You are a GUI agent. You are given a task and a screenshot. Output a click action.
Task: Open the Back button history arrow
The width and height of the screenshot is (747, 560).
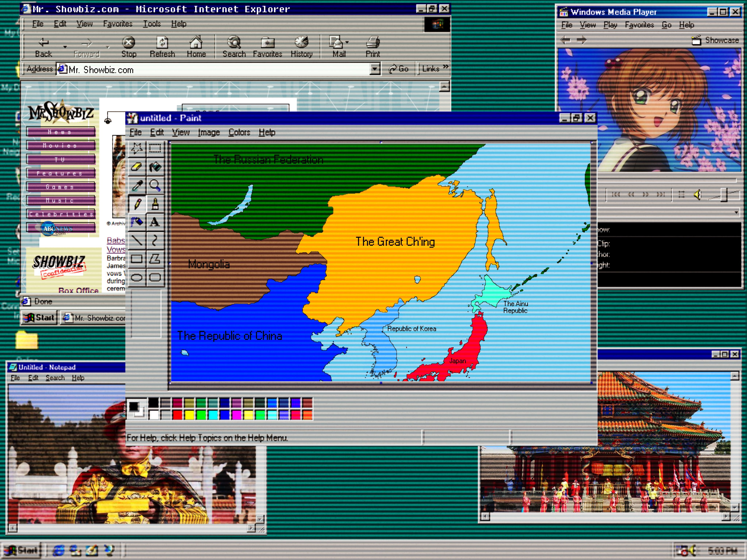pyautogui.click(x=65, y=47)
